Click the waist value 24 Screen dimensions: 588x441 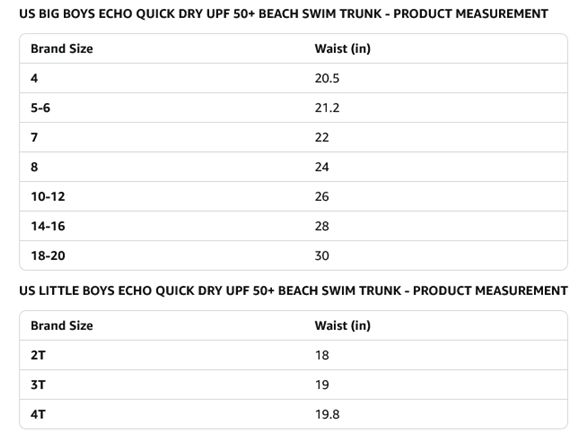[322, 167]
